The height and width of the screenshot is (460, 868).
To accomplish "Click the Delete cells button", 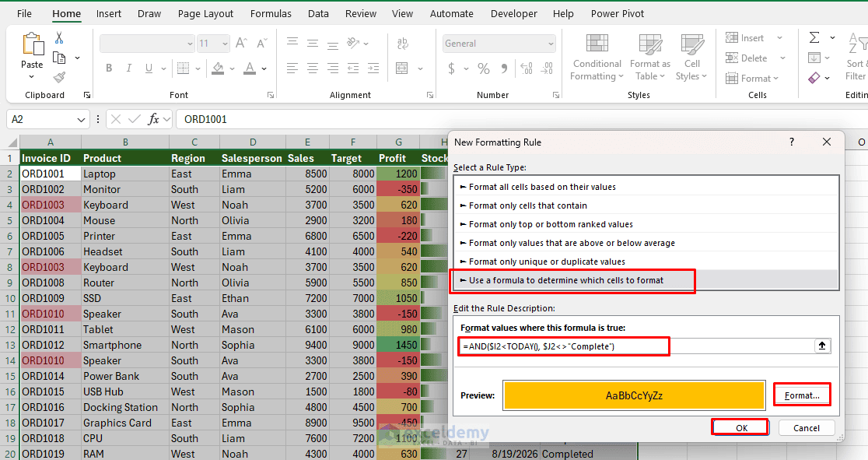I will point(746,58).
